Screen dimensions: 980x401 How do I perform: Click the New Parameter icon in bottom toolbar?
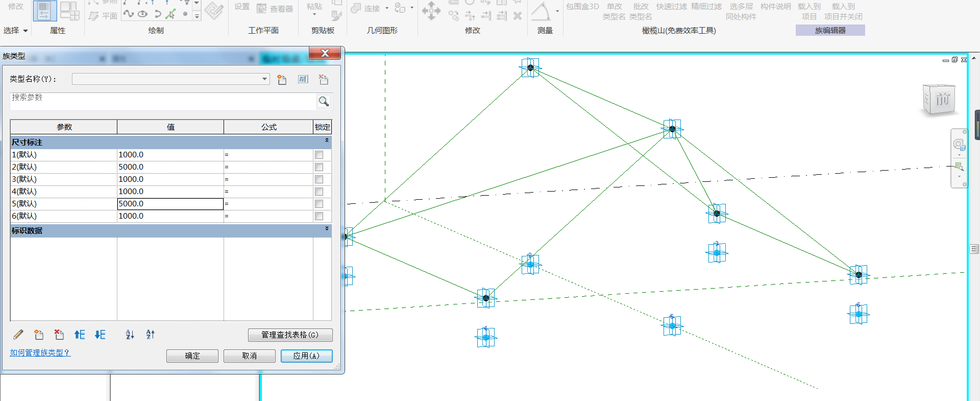pos(39,335)
